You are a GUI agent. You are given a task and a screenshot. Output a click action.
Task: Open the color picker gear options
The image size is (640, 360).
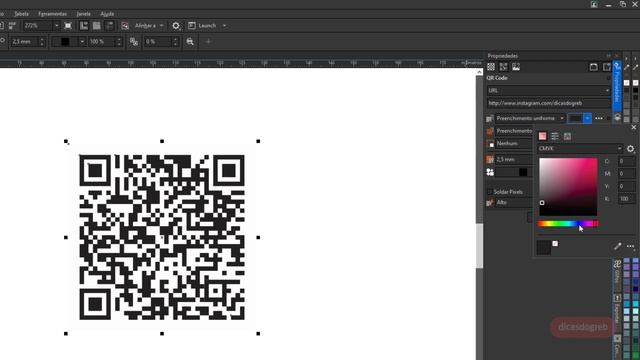(x=631, y=149)
